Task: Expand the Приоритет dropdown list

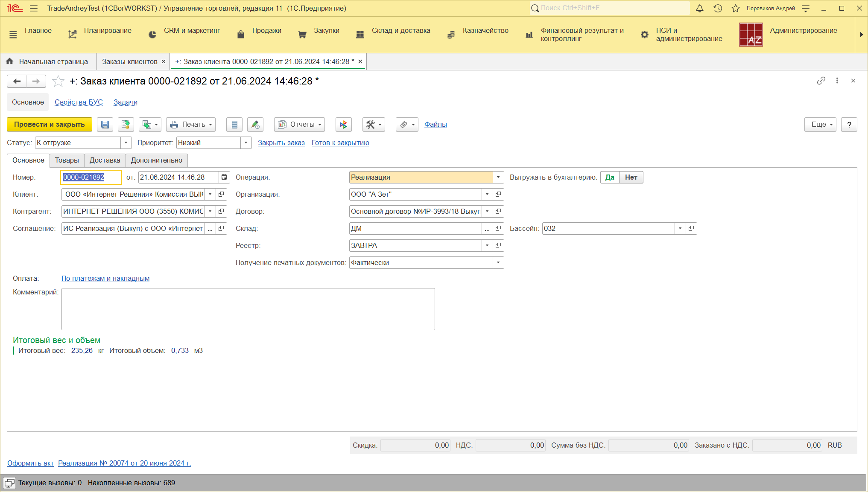Action: [246, 143]
